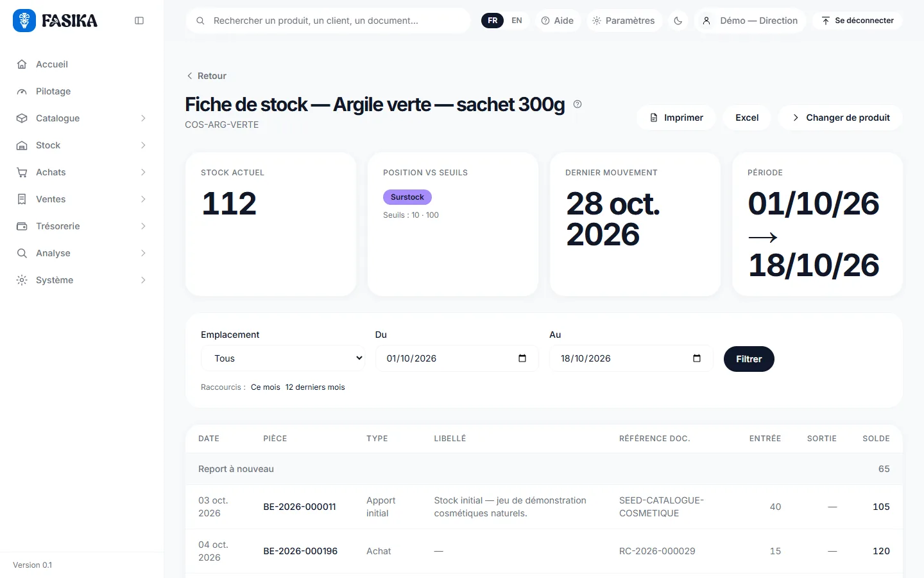Expand Ventes submenu chevron

click(143, 199)
